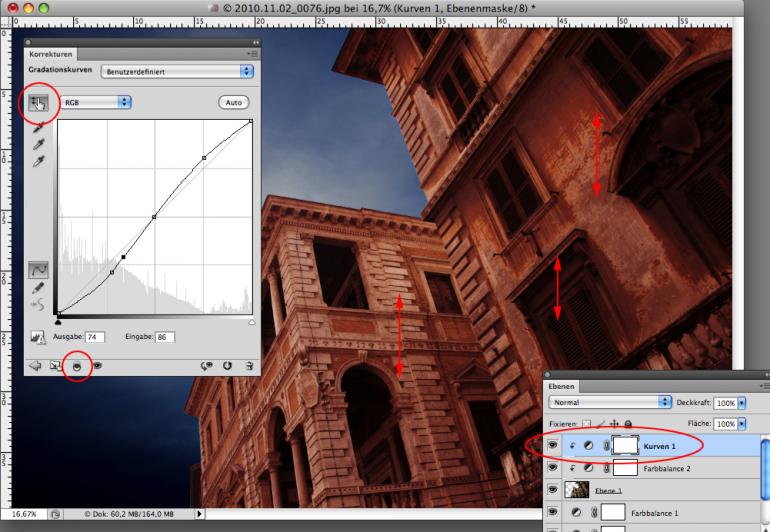
Task: Open the Fläche fill arrow
Action: 742,423
